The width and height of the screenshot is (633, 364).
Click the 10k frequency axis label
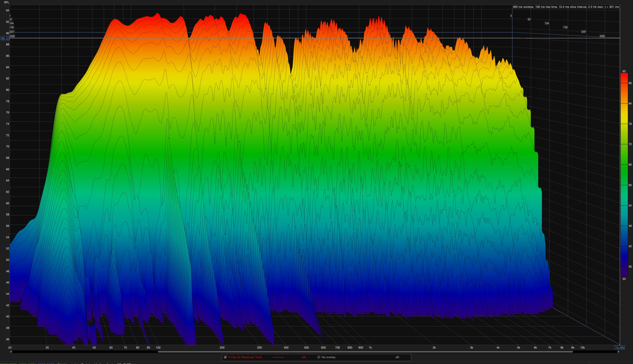[582, 347]
